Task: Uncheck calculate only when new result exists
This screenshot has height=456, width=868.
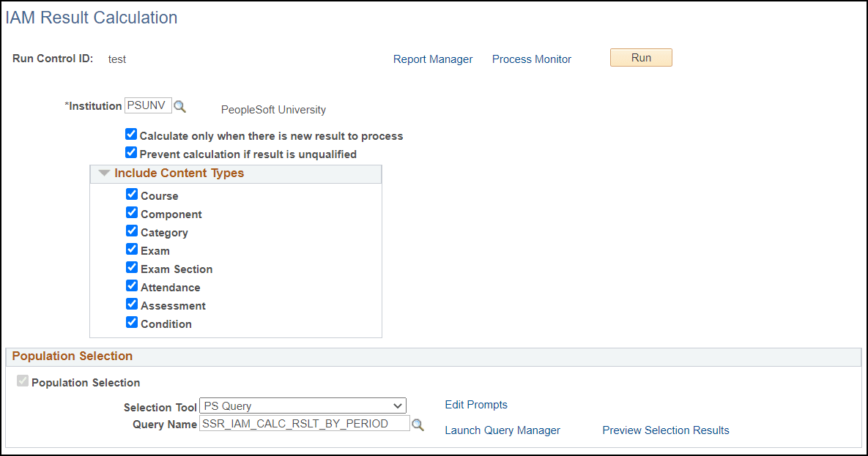Action: (130, 134)
